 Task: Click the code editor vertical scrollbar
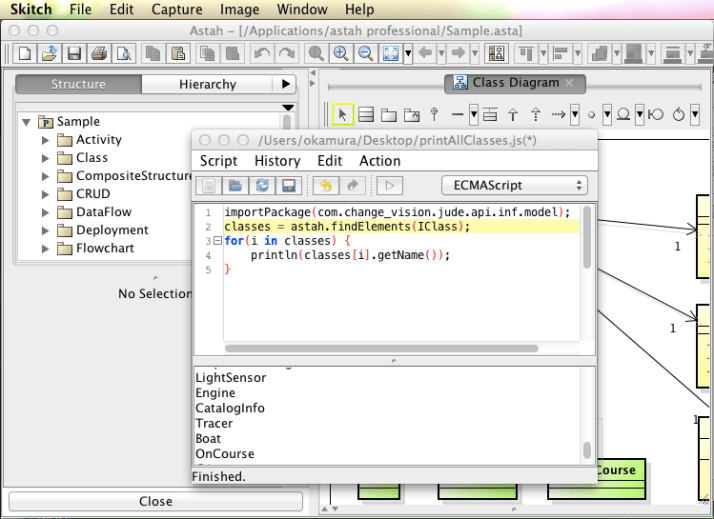tap(587, 237)
